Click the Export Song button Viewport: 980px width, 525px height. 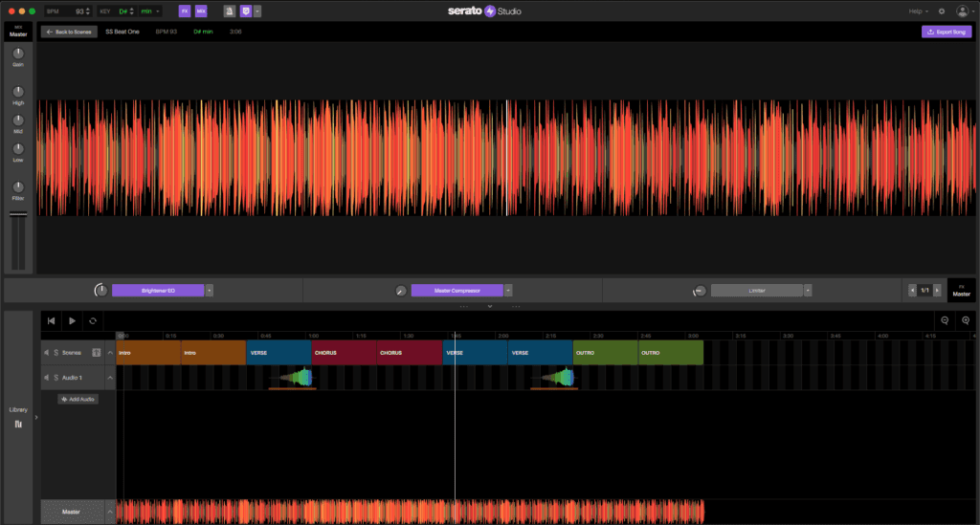click(946, 32)
